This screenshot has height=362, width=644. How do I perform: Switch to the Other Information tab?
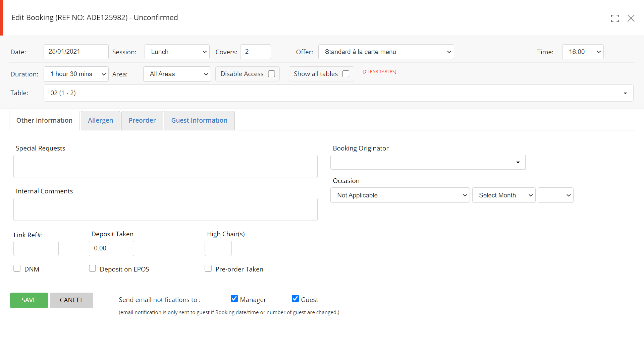point(44,121)
